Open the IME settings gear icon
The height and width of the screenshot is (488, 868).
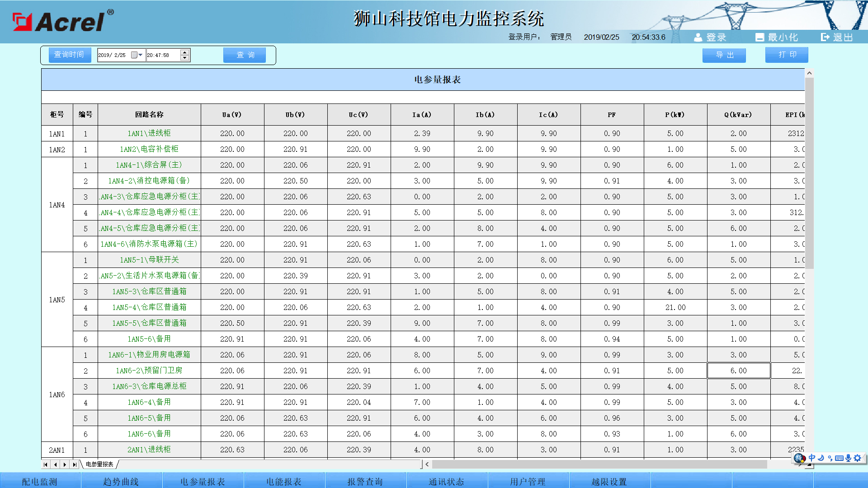coord(857,458)
